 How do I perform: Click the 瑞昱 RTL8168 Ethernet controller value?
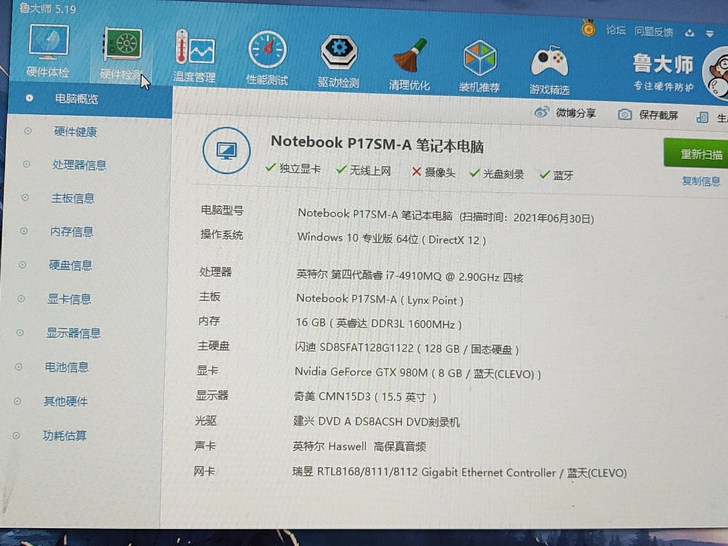coord(459,473)
